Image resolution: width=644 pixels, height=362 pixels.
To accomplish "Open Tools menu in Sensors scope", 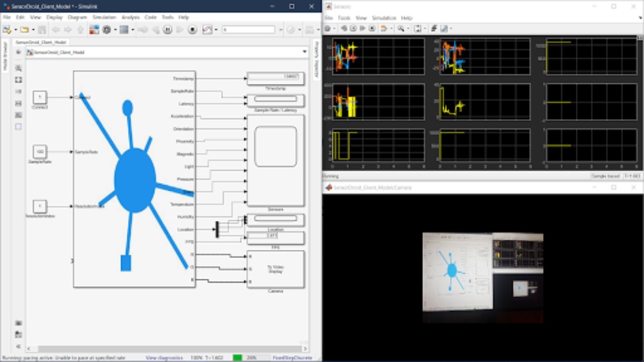I will (344, 18).
